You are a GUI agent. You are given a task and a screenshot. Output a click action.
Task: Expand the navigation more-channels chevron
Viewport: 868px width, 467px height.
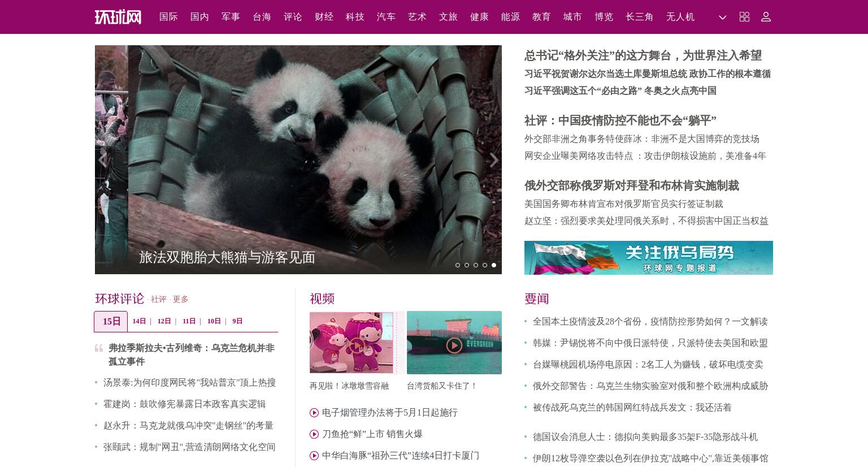pos(723,18)
